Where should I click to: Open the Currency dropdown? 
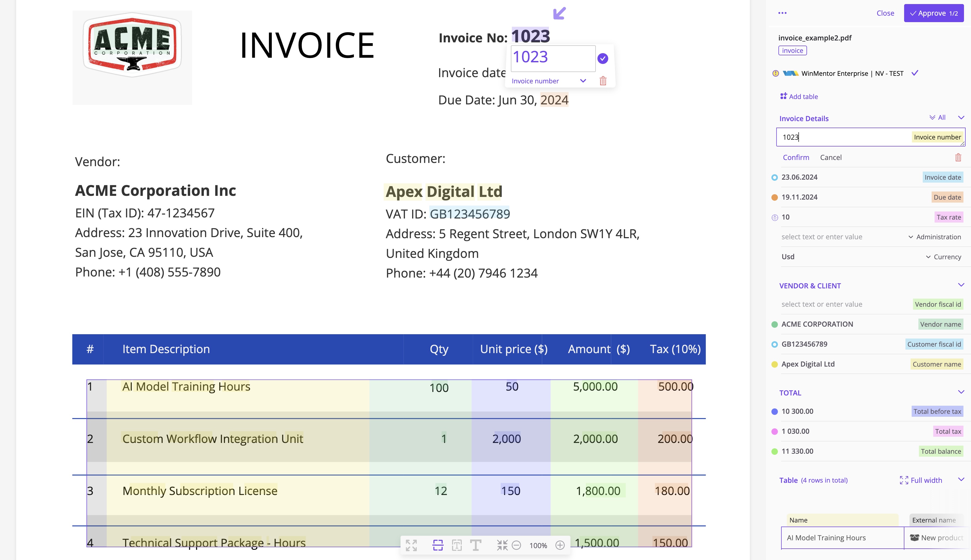[943, 257]
